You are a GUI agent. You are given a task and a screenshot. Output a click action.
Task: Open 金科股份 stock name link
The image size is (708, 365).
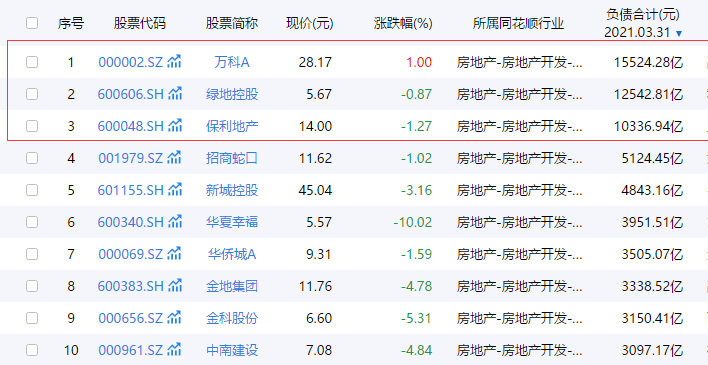pos(232,318)
